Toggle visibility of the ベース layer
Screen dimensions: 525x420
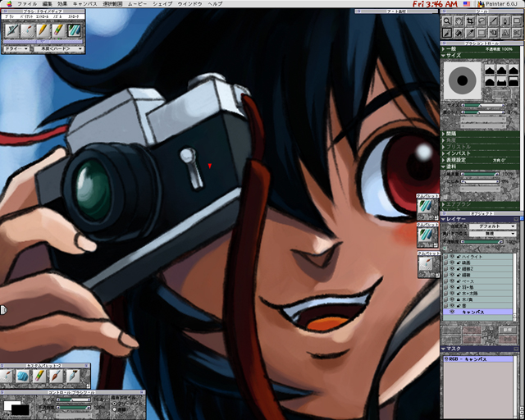click(x=452, y=281)
